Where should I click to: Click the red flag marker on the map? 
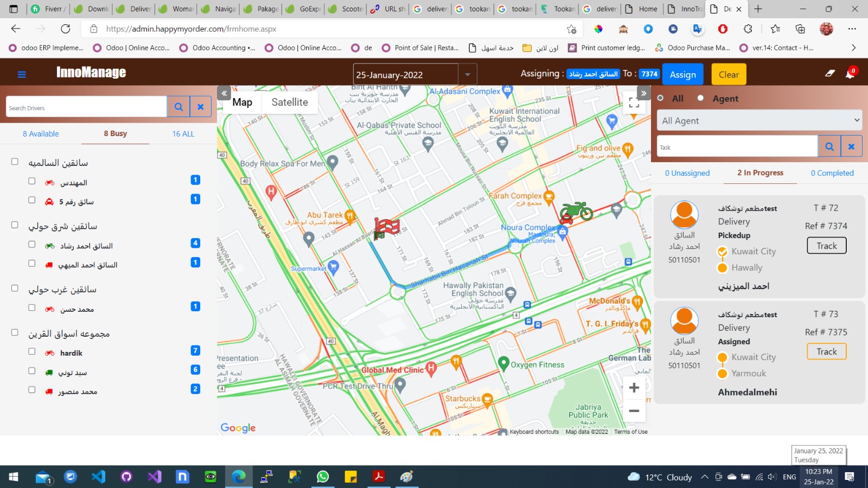tap(386, 228)
